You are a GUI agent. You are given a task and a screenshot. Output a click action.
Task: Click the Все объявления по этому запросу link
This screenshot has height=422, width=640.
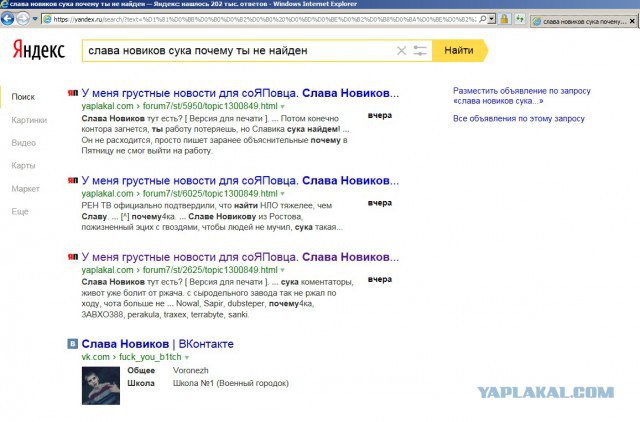pos(519,119)
